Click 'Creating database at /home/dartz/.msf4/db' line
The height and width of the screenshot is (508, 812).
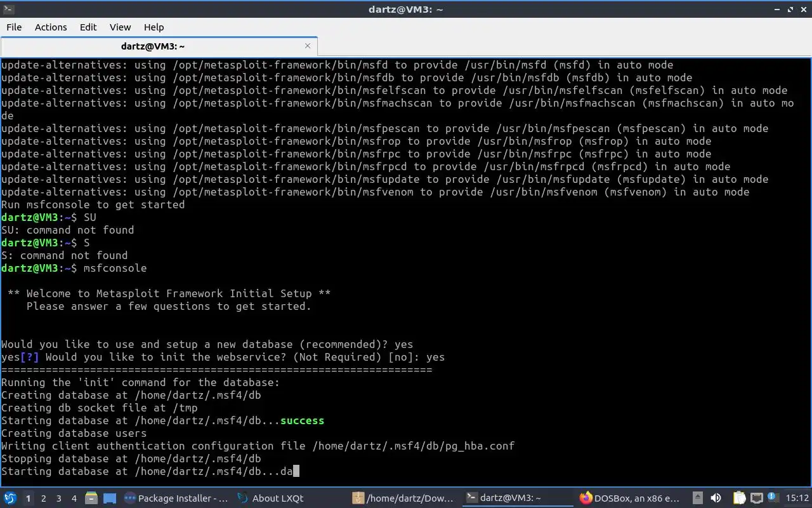click(131, 395)
